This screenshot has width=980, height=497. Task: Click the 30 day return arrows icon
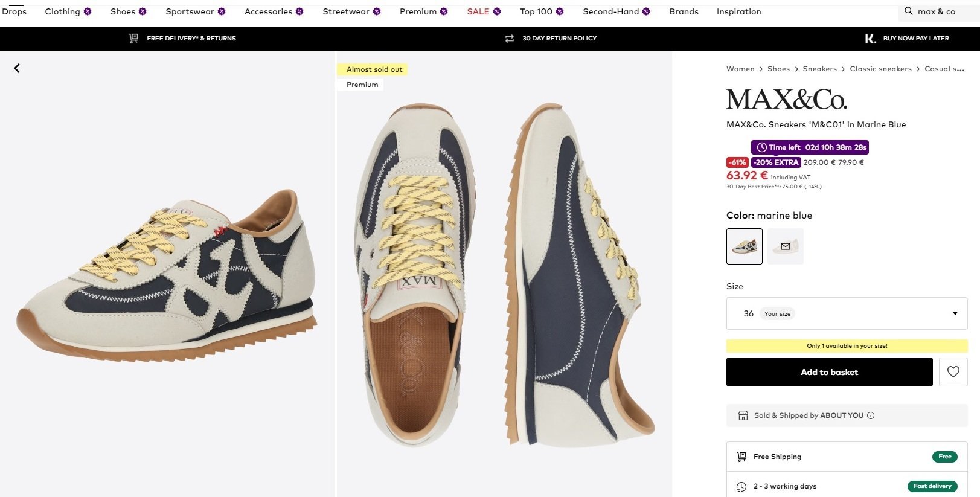click(510, 38)
